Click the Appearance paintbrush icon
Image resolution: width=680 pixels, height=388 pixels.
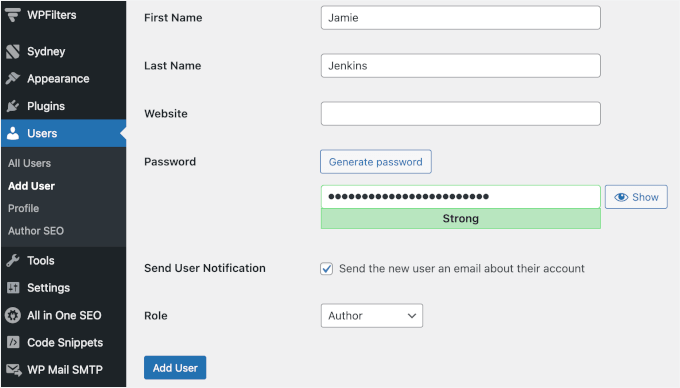(x=13, y=78)
